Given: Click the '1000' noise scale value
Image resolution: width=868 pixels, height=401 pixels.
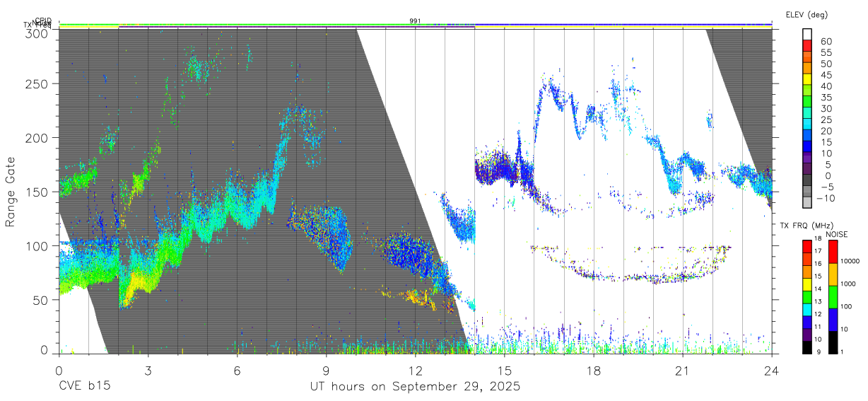Looking at the screenshot, I should 848,285.
